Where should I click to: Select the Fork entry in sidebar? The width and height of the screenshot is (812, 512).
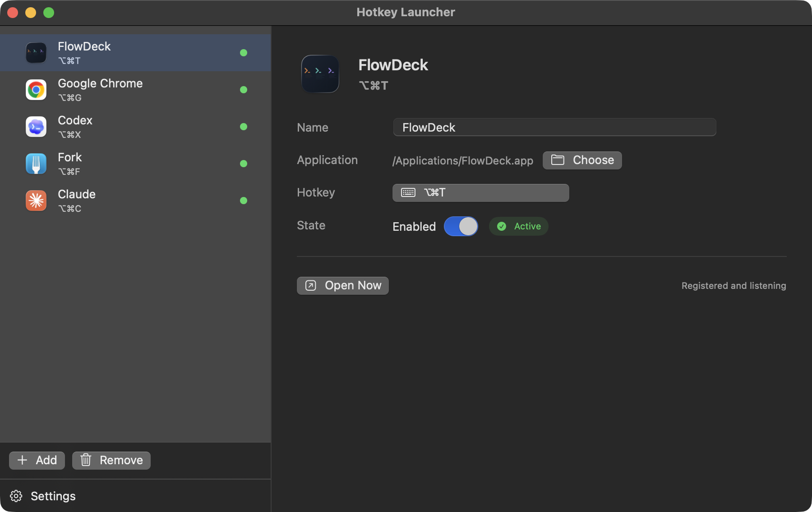[135, 164]
